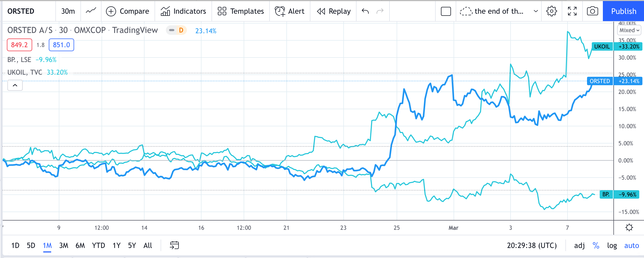Click the UKOIL +33.20% price label
Screen dimensions: 644x258
click(617, 46)
